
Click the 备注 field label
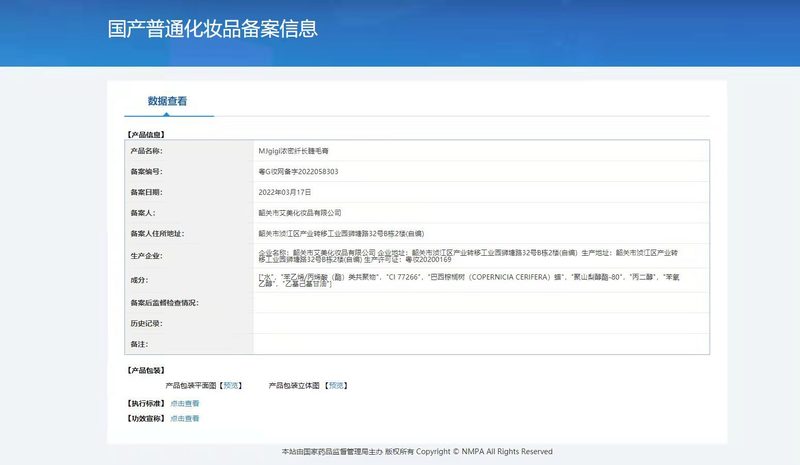(139, 344)
